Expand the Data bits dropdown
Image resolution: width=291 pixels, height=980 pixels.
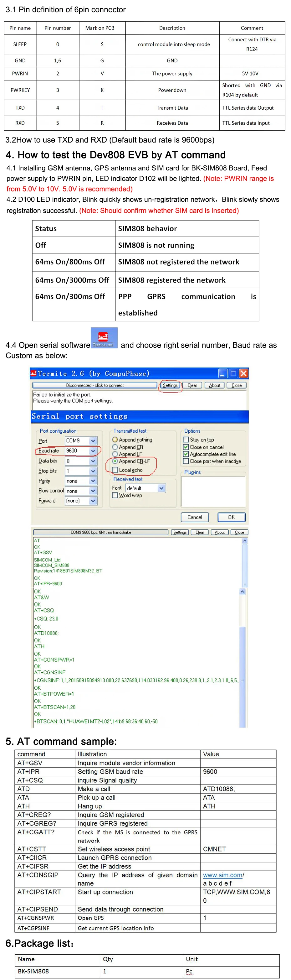point(93,461)
